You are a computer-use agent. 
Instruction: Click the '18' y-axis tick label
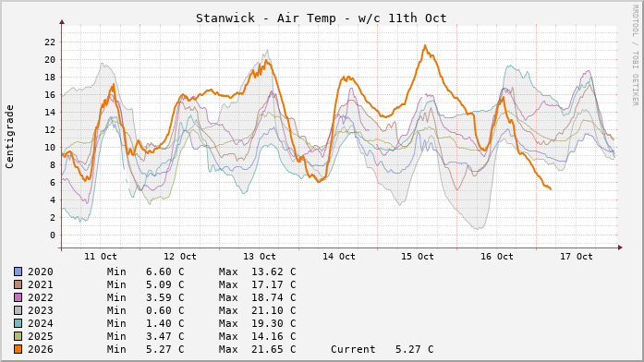(50, 78)
